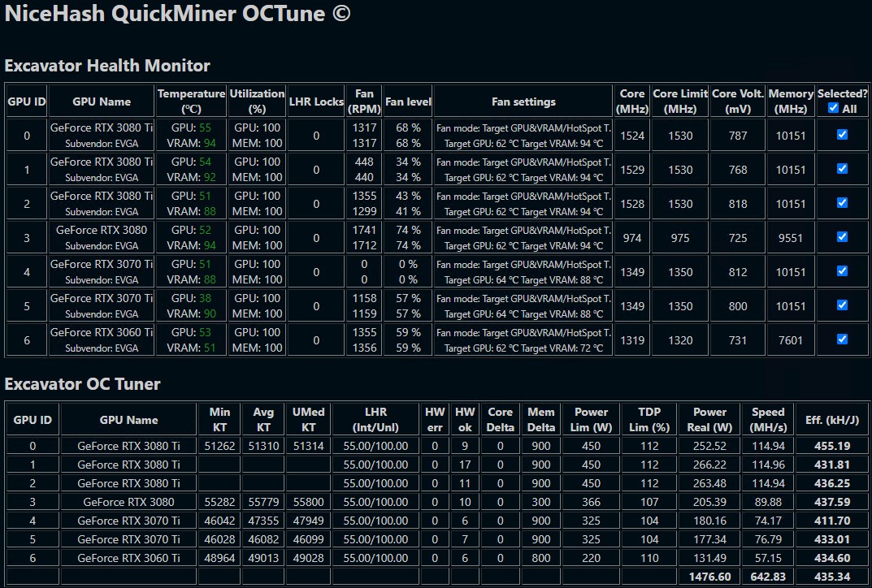Click the UMed KT column header
Screen dimensions: 872x588
[x=308, y=420]
